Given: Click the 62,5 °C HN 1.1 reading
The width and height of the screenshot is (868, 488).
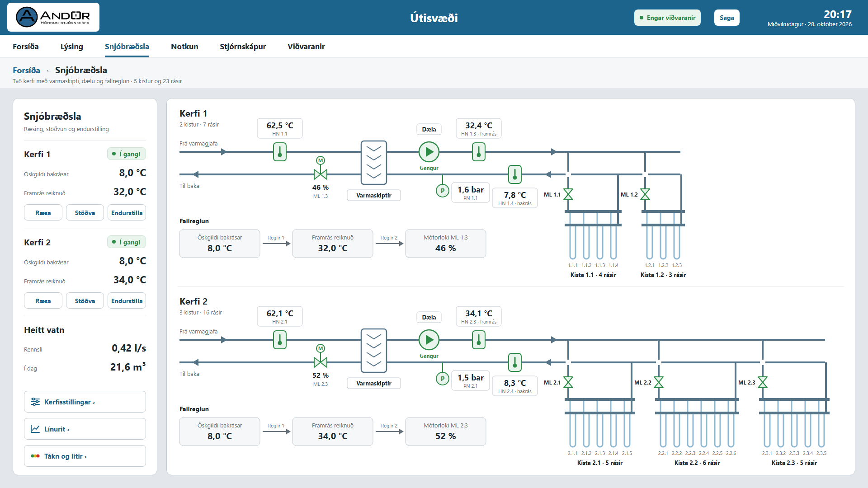Looking at the screenshot, I should (280, 128).
